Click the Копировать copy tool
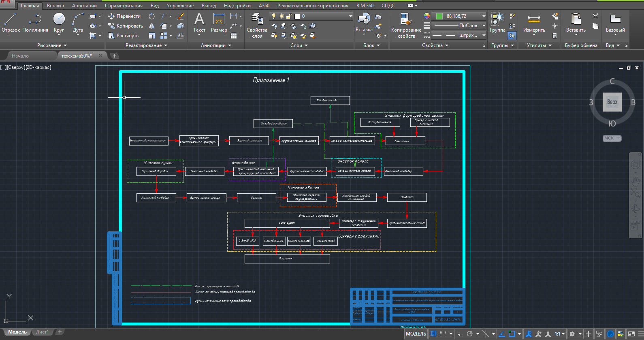This screenshot has height=340, width=644. pyautogui.click(x=126, y=26)
